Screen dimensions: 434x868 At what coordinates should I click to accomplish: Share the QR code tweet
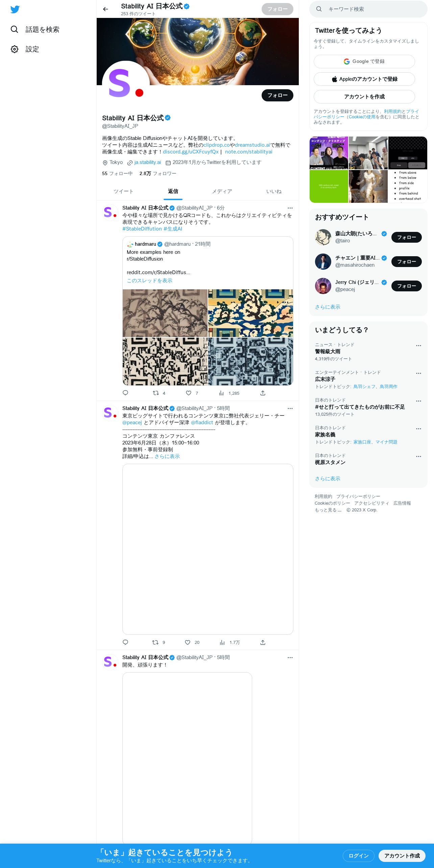tap(263, 393)
